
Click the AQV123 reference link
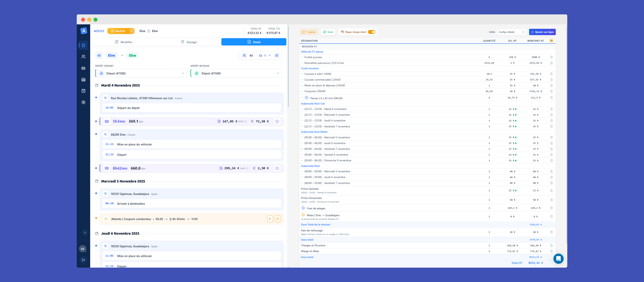(x=99, y=31)
